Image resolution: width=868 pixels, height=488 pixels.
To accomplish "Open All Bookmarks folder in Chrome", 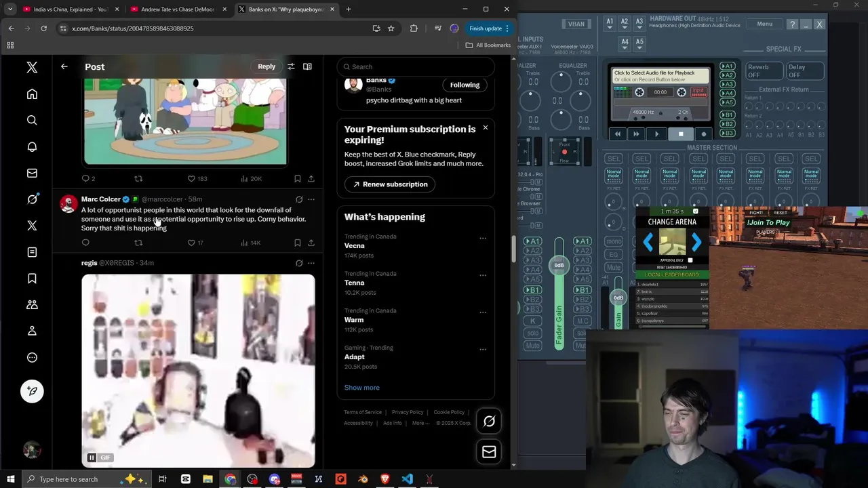I will point(488,45).
